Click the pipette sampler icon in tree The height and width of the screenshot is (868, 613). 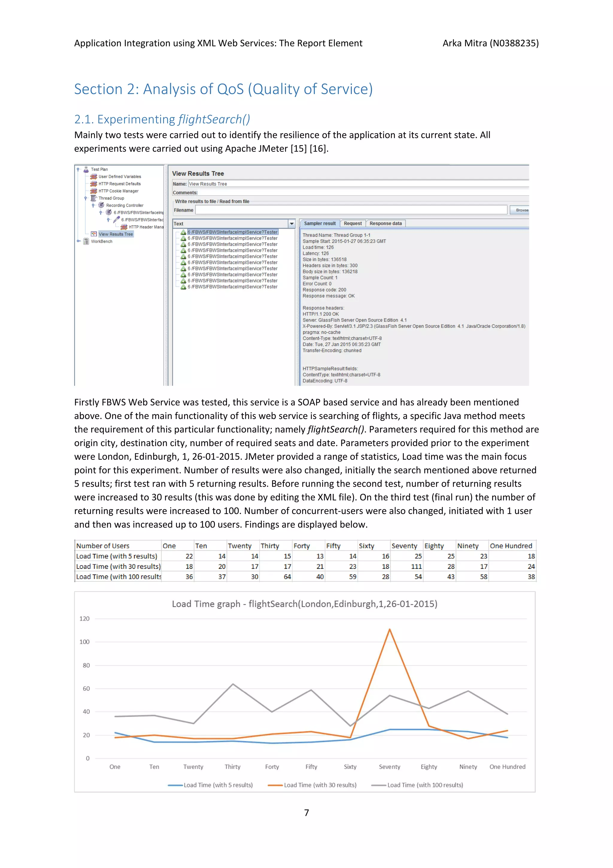tap(116, 220)
